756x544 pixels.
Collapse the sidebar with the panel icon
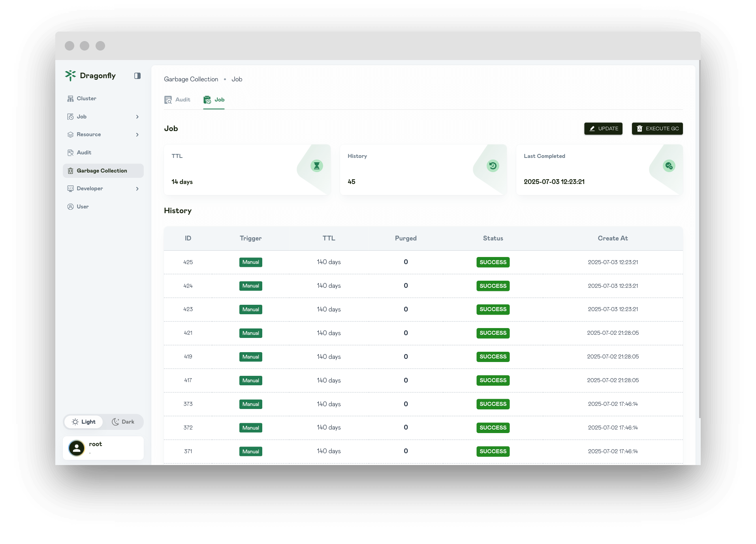137,76
